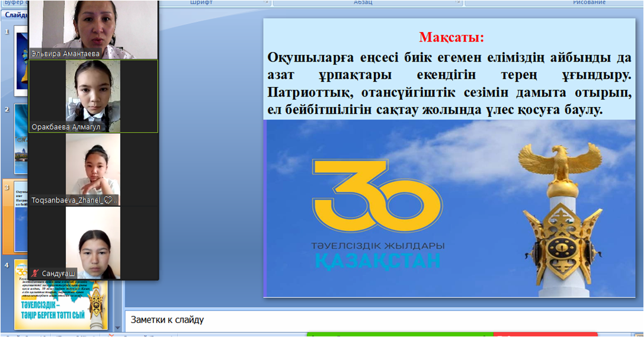Select Эльвира Амантаева video tile
The width and height of the screenshot is (644, 337).
pyautogui.click(x=93, y=28)
